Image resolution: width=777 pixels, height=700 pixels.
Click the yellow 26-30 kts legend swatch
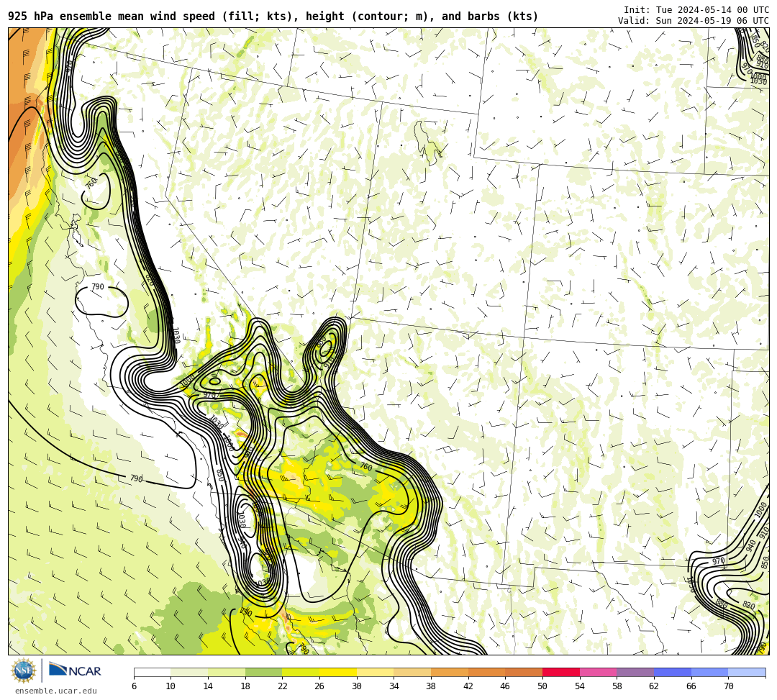coord(338,672)
